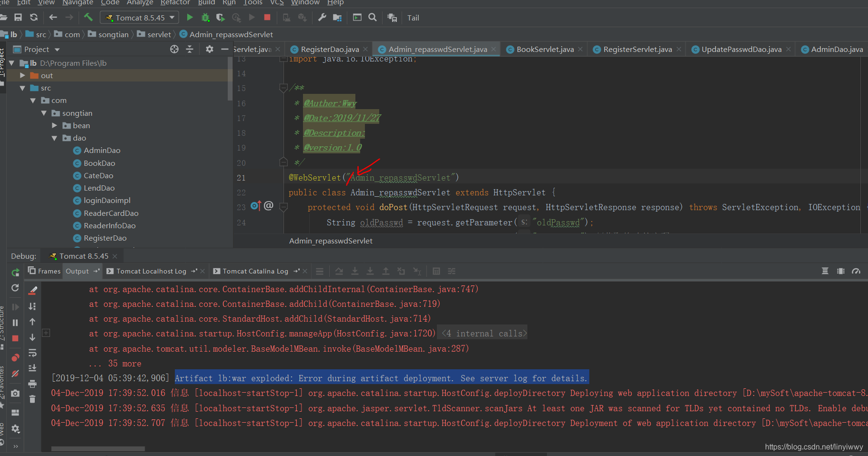Clear console with the trash icon
The height and width of the screenshot is (456, 868).
[32, 399]
